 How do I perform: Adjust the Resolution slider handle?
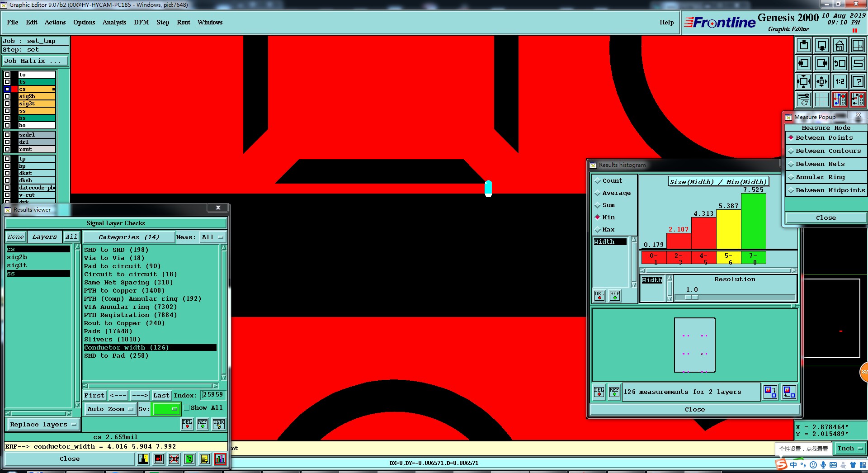[691, 298]
